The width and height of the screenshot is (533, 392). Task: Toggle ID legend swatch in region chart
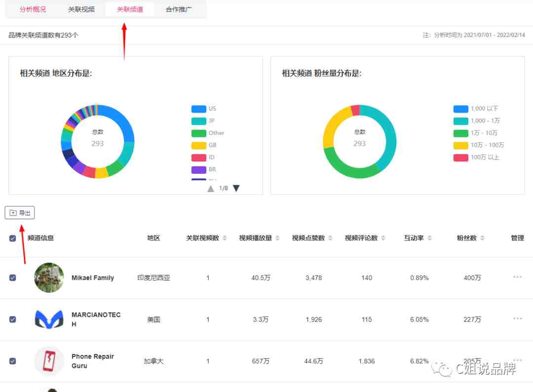199,158
